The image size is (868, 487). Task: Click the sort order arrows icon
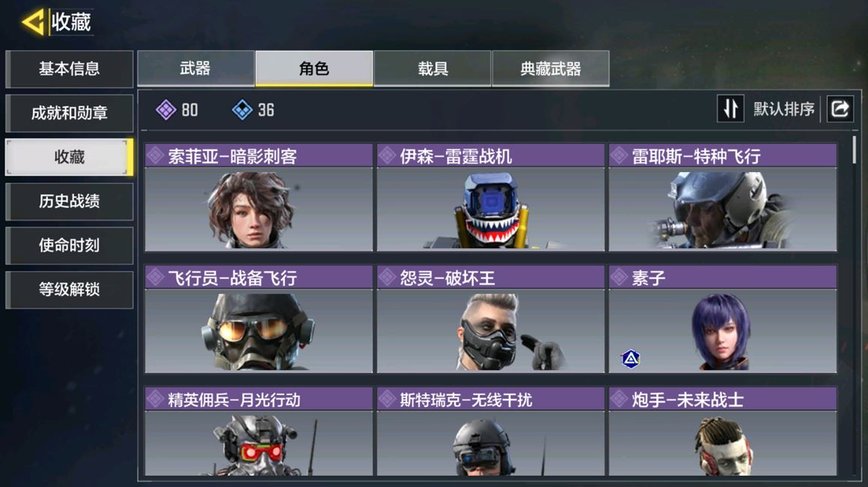(x=730, y=108)
